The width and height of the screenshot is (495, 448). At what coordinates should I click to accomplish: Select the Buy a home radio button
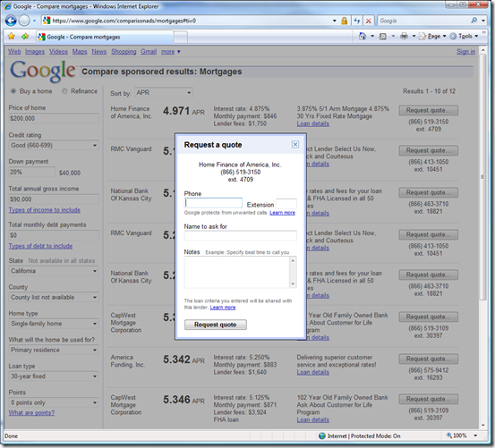click(13, 91)
